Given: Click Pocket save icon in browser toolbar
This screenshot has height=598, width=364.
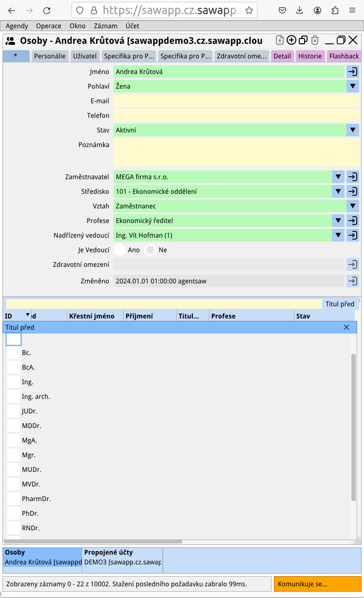Looking at the screenshot, I should [x=282, y=10].
